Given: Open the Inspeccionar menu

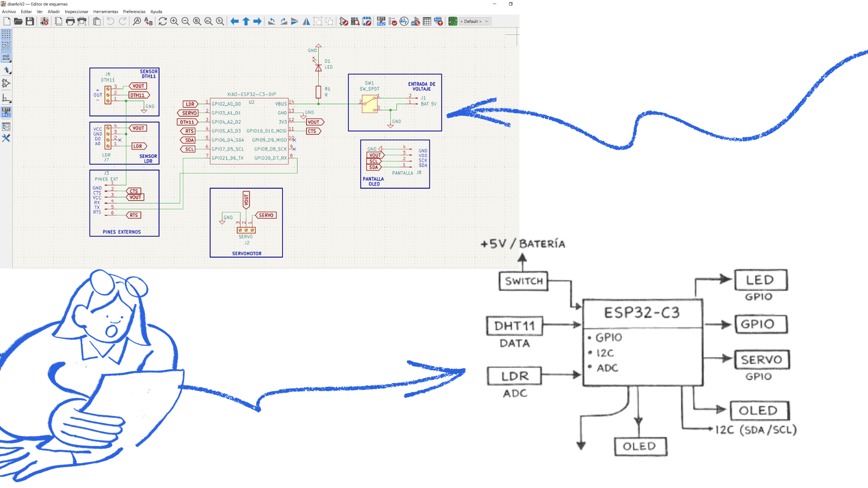Looking at the screenshot, I should click(x=76, y=12).
